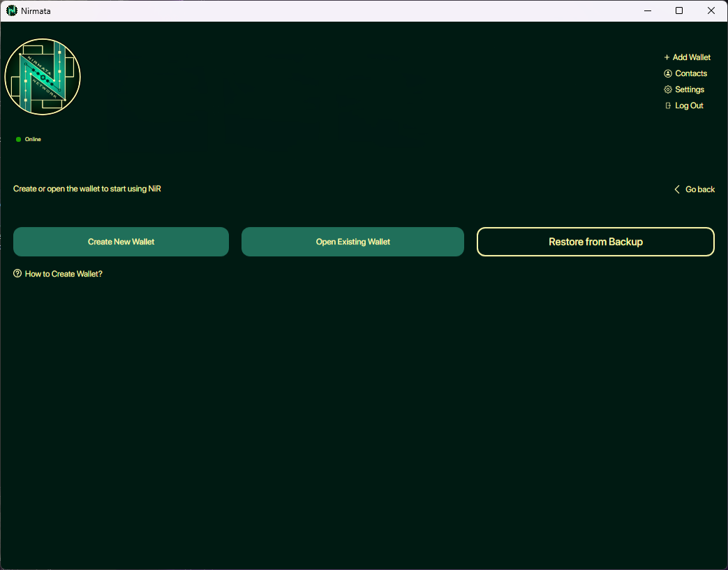Image resolution: width=728 pixels, height=570 pixels.
Task: Choose Settings from the top-right menu
Action: 689,89
